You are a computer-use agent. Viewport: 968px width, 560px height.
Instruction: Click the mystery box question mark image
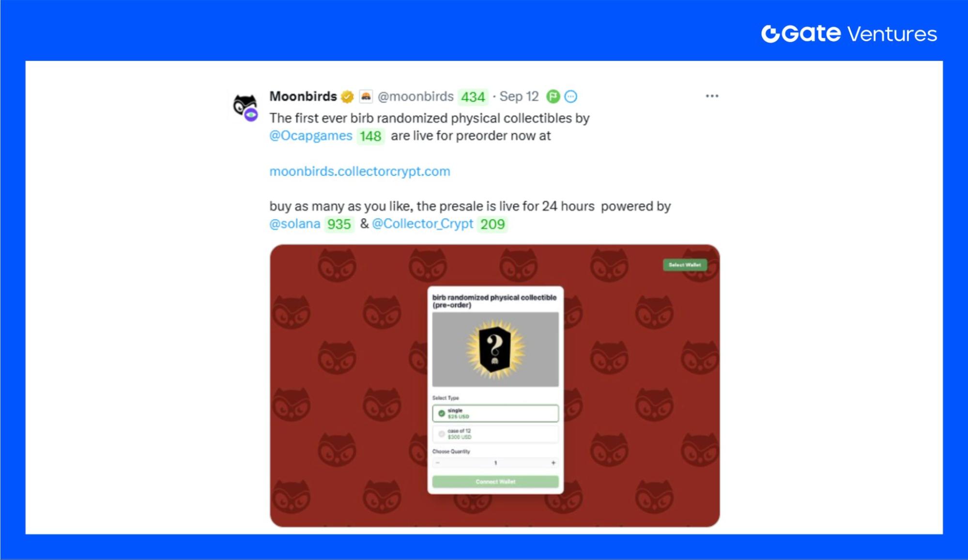click(x=495, y=349)
